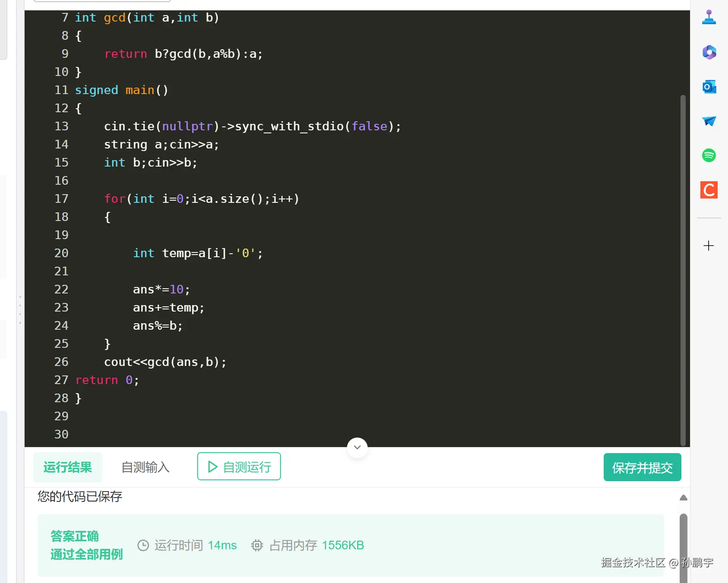The height and width of the screenshot is (583, 728).
Task: Open the Telegram-style paper plane sidebar icon
Action: (x=709, y=121)
